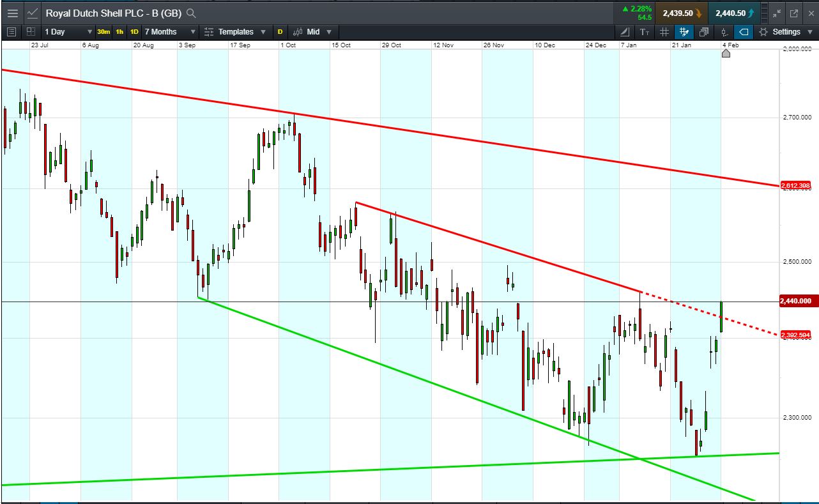Search for another instrument with the magnifier
819x504 pixels.
(191, 13)
